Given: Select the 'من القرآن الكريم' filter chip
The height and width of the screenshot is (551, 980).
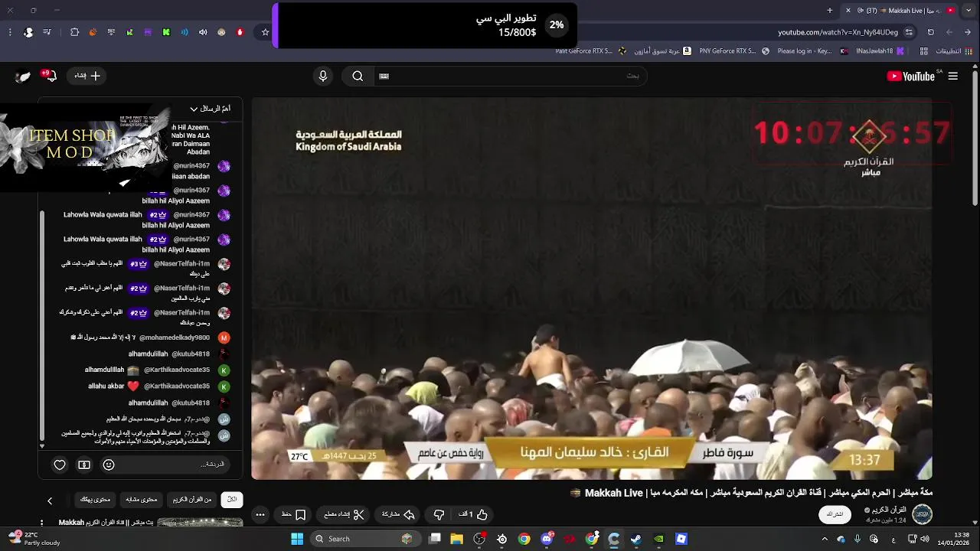Looking at the screenshot, I should (x=191, y=500).
